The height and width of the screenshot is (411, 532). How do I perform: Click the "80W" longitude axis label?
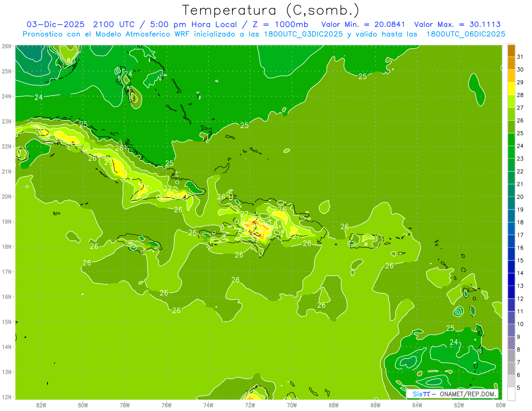tap(82, 404)
